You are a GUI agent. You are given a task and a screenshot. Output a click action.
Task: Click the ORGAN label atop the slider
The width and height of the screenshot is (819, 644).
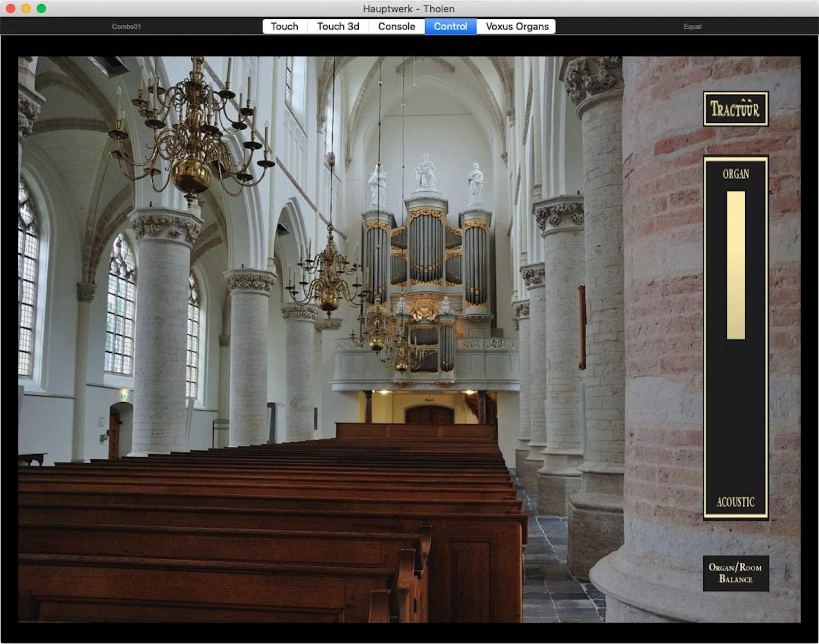(x=735, y=174)
